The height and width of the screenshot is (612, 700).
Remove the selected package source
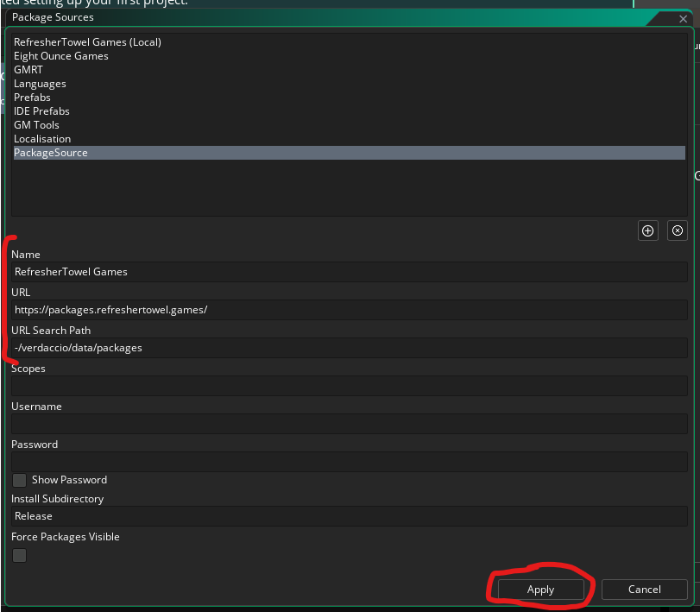pos(678,230)
